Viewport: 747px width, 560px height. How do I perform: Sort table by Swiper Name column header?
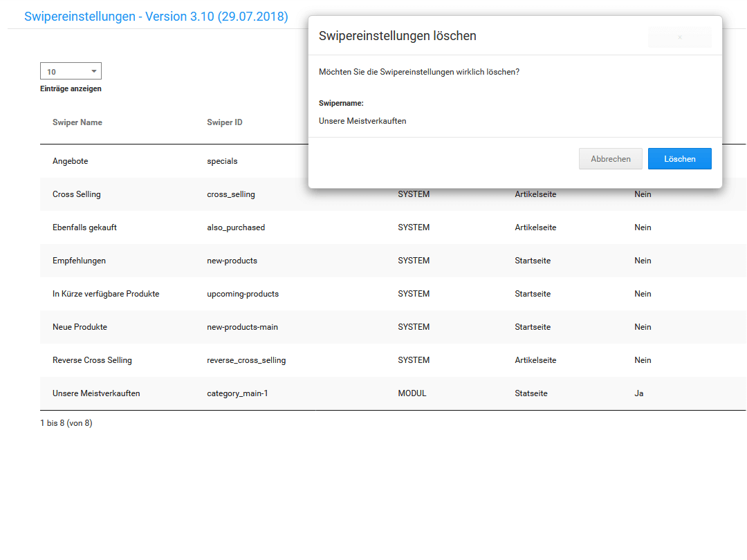77,122
